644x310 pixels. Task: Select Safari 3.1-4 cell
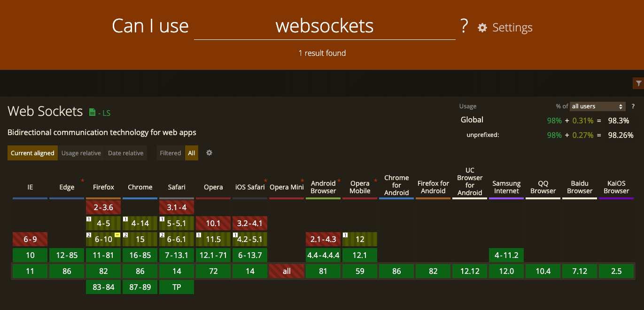(177, 207)
